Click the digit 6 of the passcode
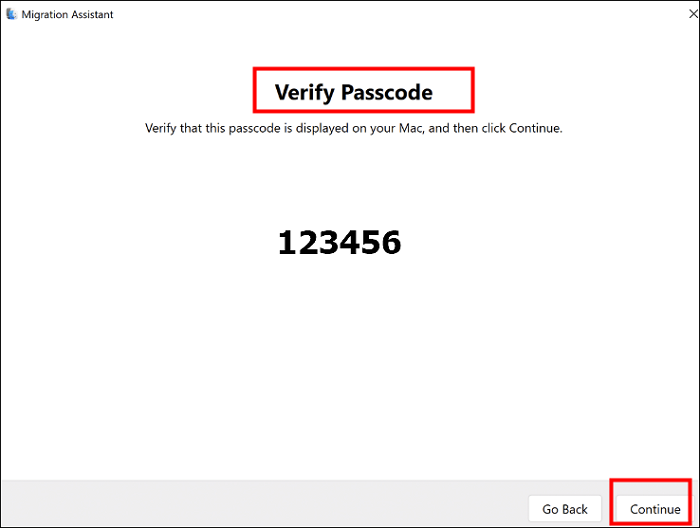This screenshot has height=528, width=700. pyautogui.click(x=391, y=242)
